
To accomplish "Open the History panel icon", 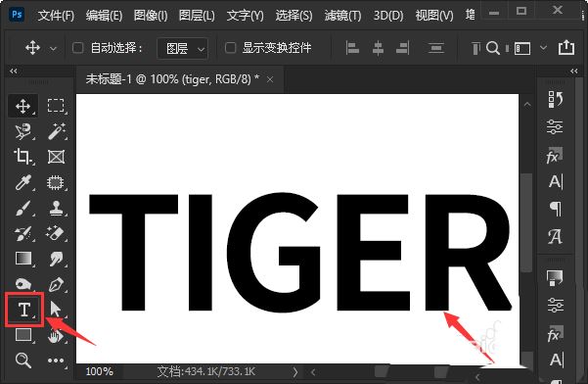I will pos(555,100).
